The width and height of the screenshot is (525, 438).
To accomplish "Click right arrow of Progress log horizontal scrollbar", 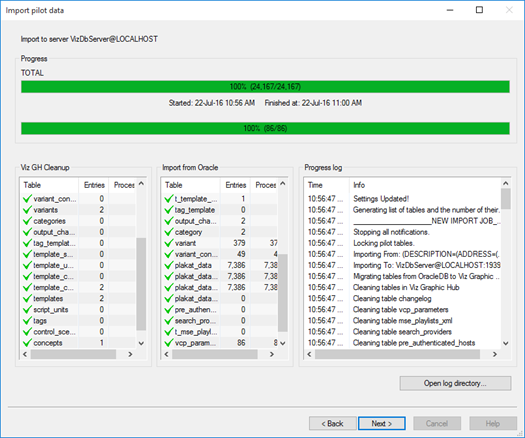I will pyautogui.click(x=495, y=354).
